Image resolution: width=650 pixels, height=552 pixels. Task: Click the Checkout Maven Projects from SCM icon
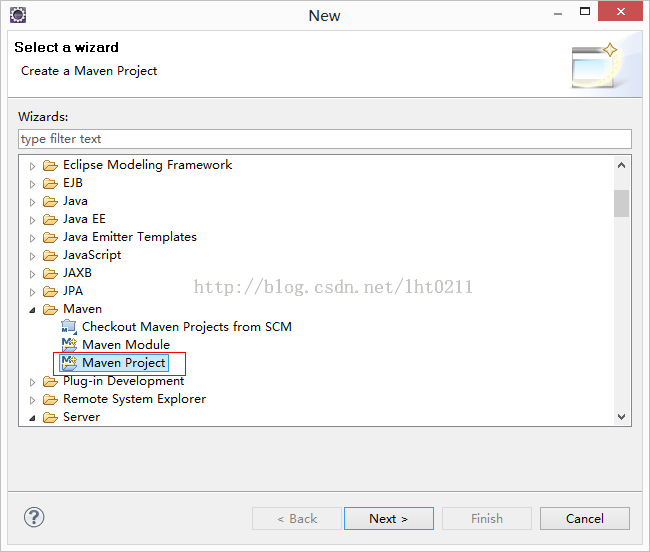pyautogui.click(x=69, y=327)
